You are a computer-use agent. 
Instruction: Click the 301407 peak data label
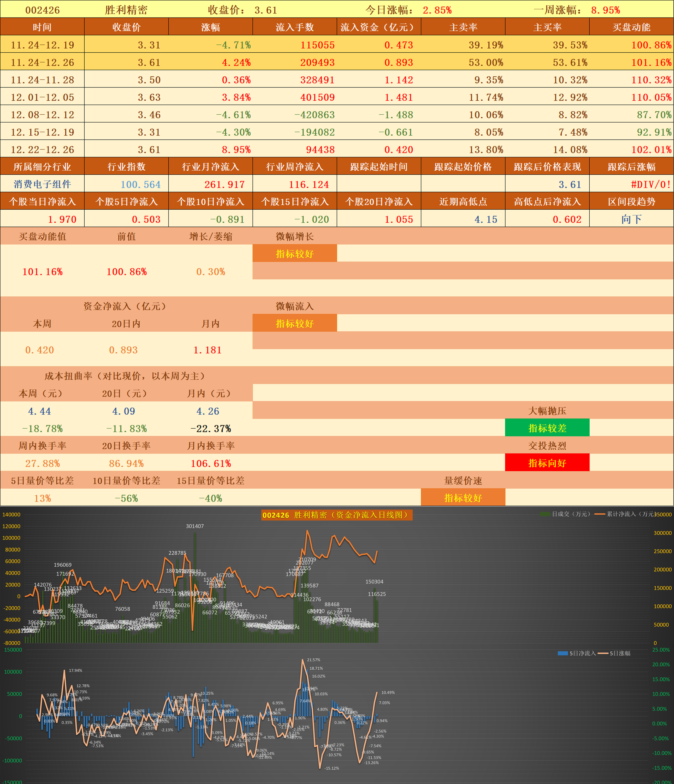pyautogui.click(x=195, y=526)
